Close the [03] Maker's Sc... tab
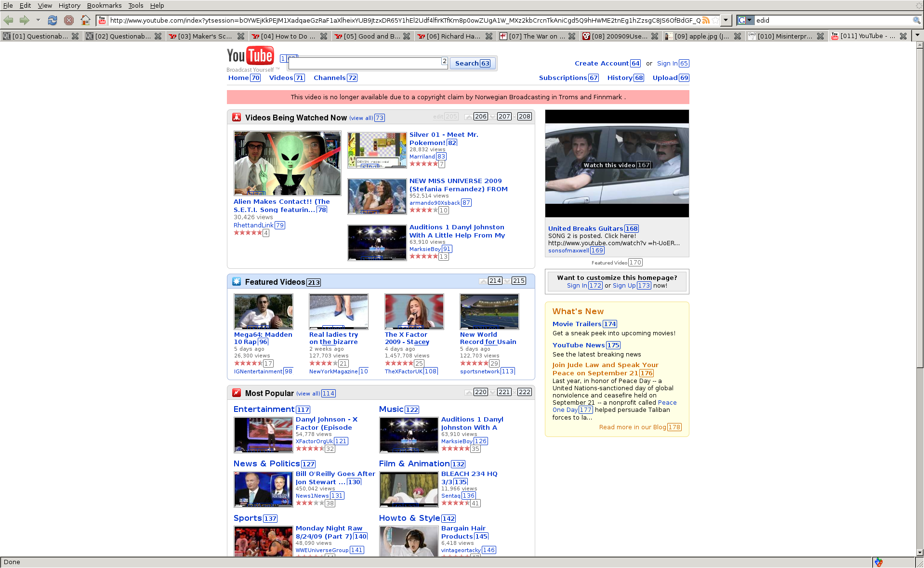Screen dimensions: 924x568 (x=241, y=36)
